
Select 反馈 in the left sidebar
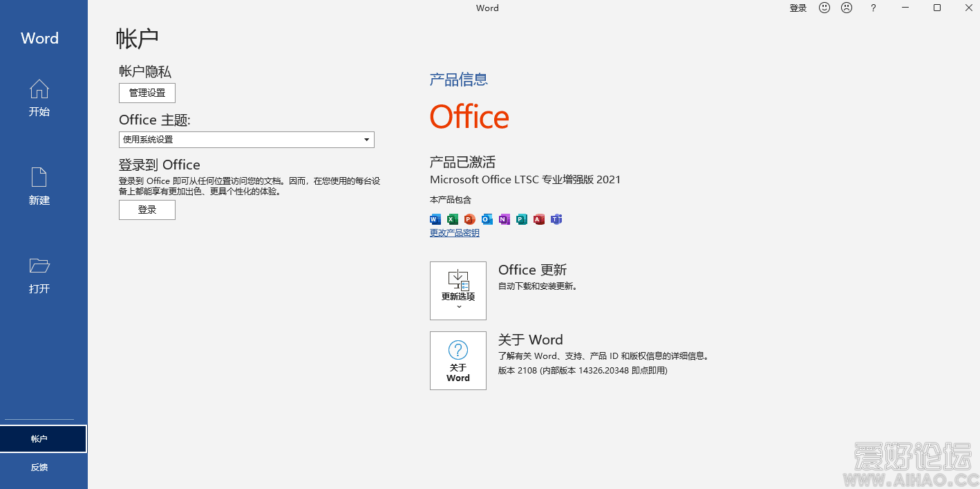click(x=39, y=468)
